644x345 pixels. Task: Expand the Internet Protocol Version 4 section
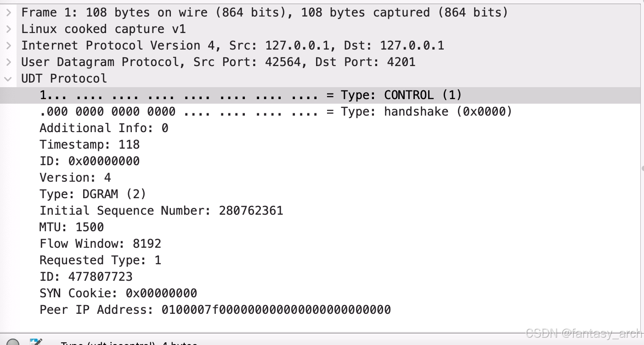8,45
